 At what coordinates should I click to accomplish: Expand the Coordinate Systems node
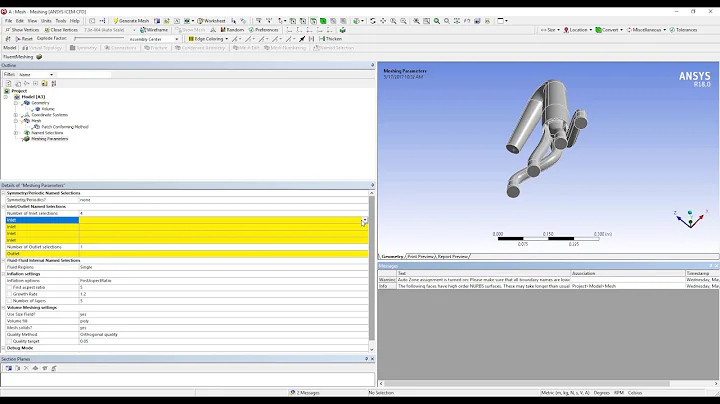click(16, 115)
